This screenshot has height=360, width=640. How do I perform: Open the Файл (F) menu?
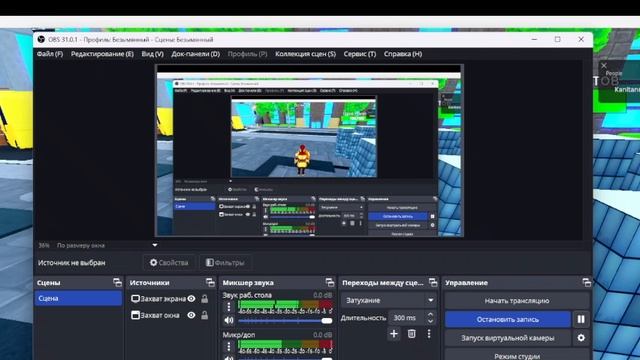[50, 54]
